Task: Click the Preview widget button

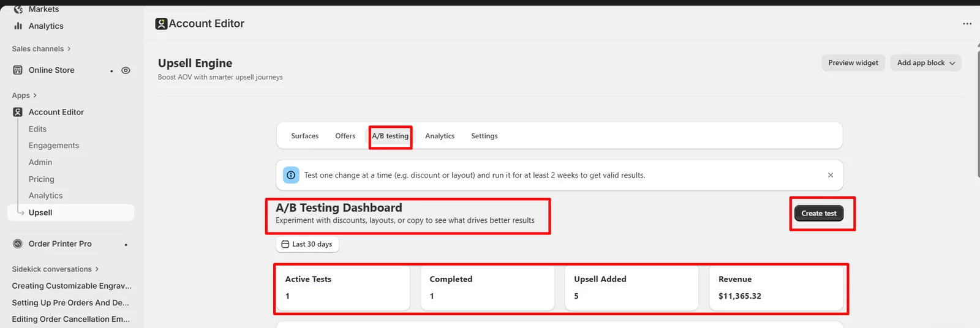Action: click(x=853, y=63)
